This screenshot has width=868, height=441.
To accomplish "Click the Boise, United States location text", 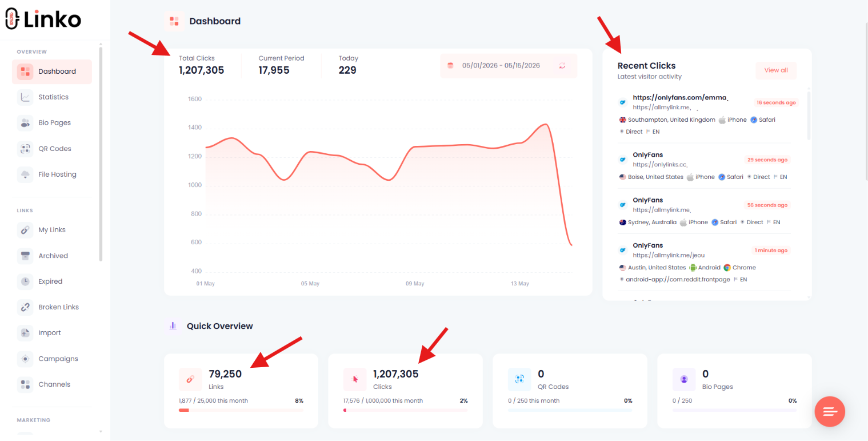I will 655,177.
